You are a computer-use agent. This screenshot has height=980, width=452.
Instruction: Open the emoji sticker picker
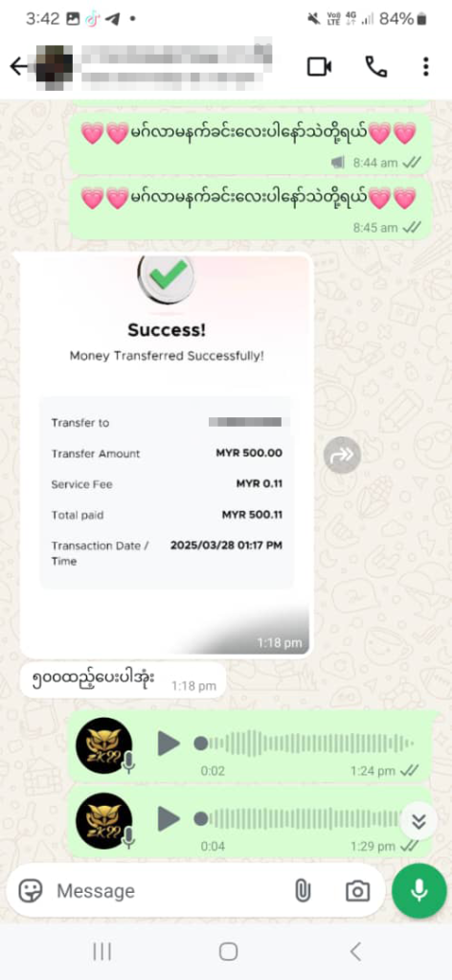31,890
